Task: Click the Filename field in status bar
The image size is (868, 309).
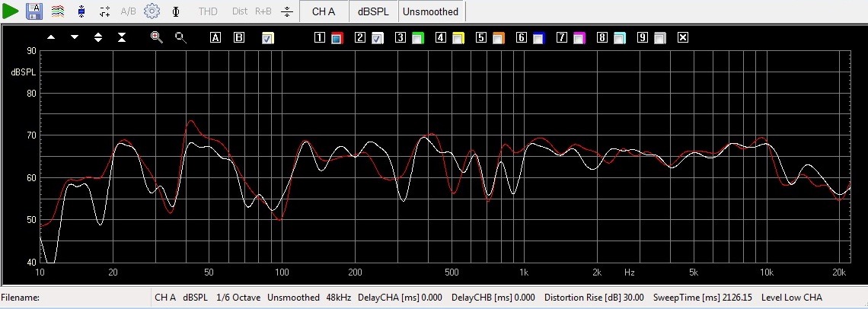Action: click(75, 298)
